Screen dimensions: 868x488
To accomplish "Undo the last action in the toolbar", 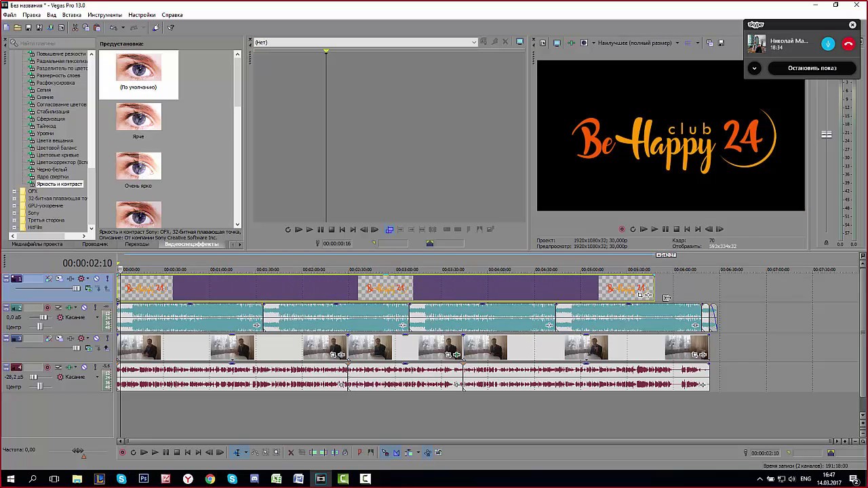I will 113,28.
